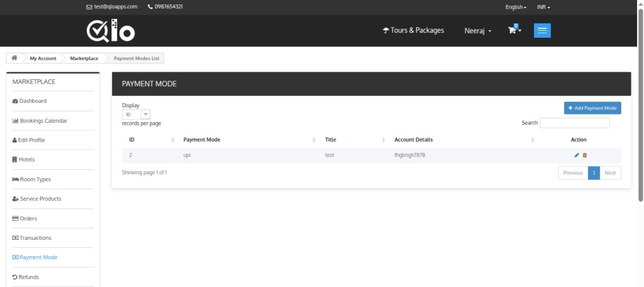Click the Orders card icon
644x287 pixels.
(16, 218)
